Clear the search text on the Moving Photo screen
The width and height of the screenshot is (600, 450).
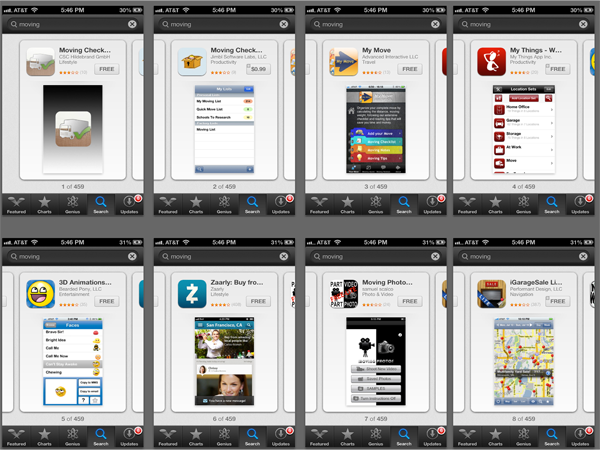pos(435,256)
